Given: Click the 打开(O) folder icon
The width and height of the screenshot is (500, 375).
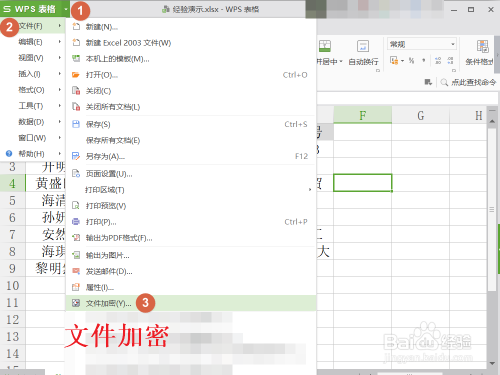Looking at the screenshot, I should [x=76, y=75].
